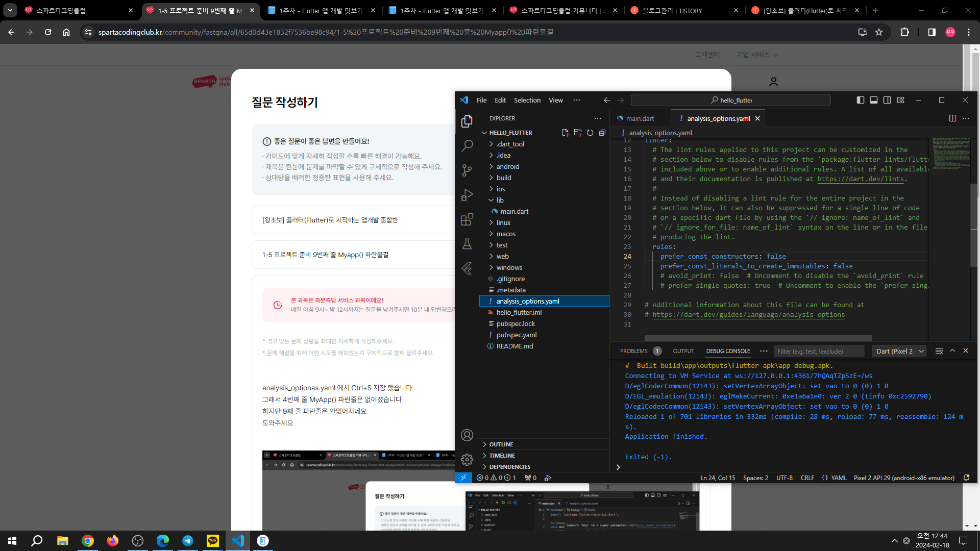Open VS Code notifications bell
The height and width of the screenshot is (551, 980).
(x=966, y=478)
